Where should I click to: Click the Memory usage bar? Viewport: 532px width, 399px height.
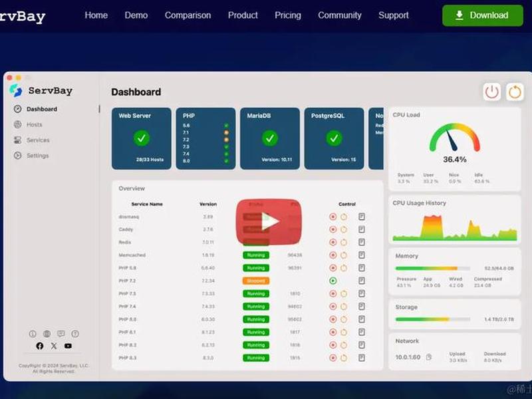pos(433,269)
